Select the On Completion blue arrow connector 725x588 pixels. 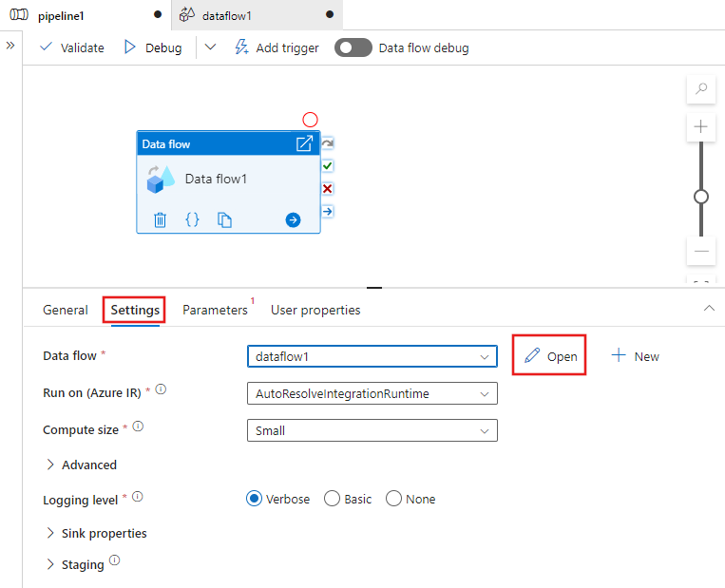[328, 212]
